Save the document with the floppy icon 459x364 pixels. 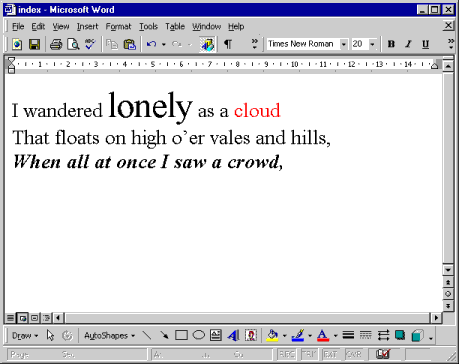pos(34,44)
